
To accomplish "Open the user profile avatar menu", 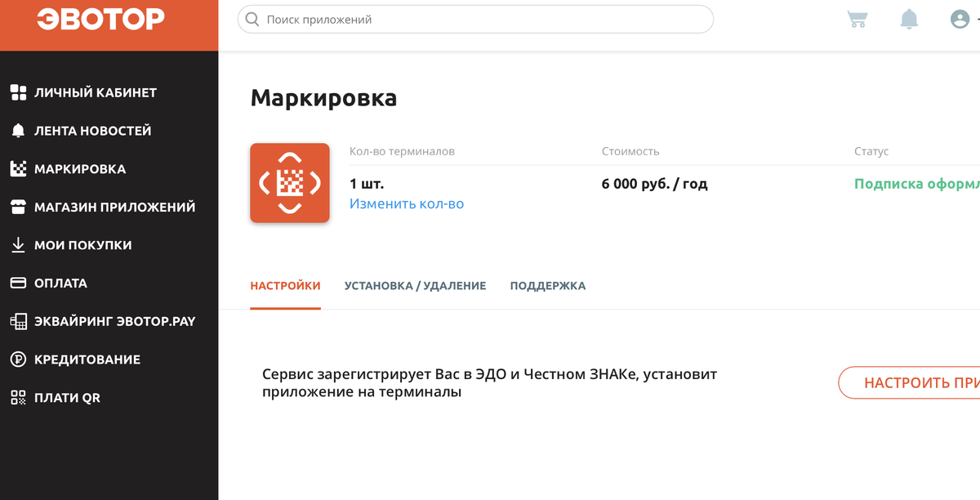I will point(960,19).
